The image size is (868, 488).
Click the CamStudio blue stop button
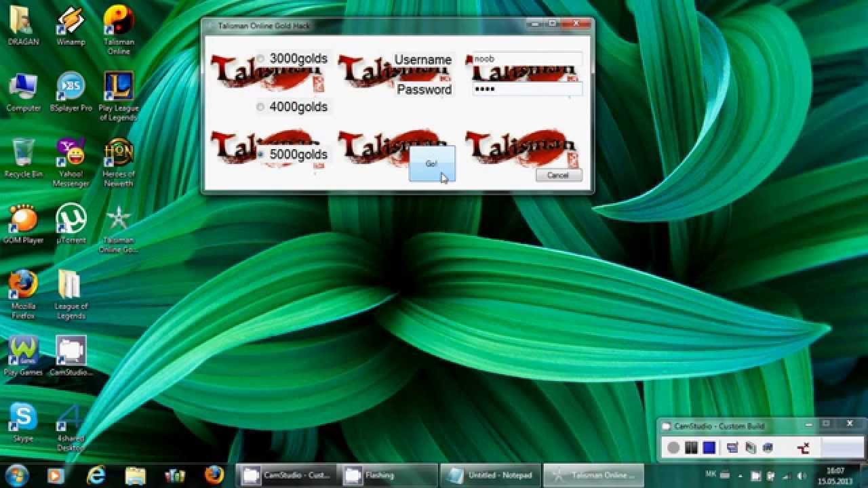click(709, 447)
